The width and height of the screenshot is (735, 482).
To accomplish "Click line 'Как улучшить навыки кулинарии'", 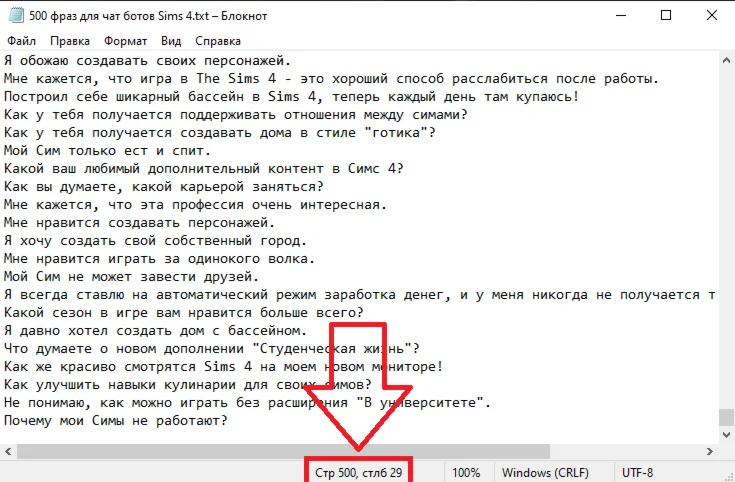I will point(188,384).
